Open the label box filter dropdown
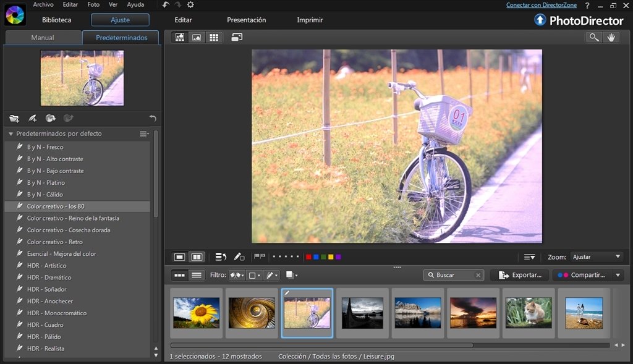The height and width of the screenshot is (364, 633). 254,275
